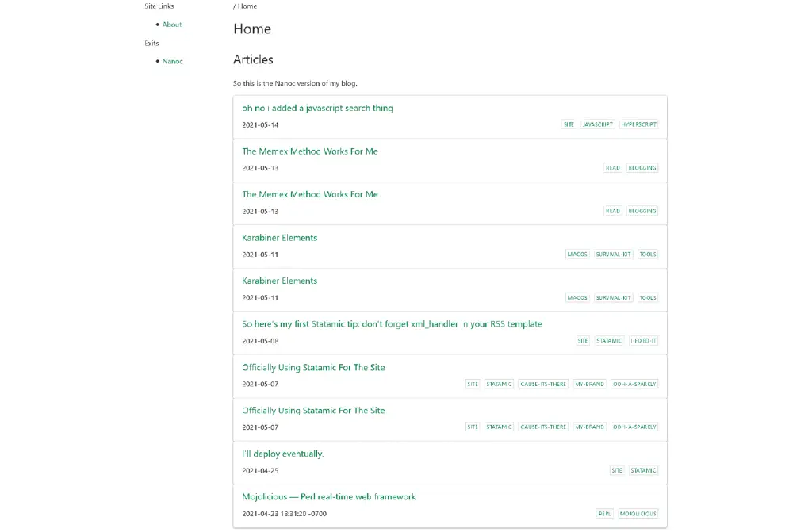Select the MOJOLICIOUS tag
The image size is (812, 532).
click(x=638, y=514)
